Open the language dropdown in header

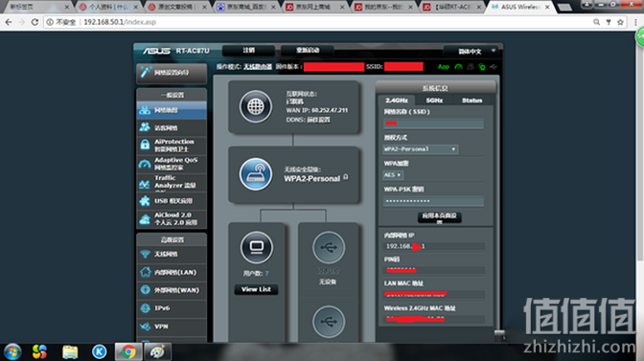(472, 52)
